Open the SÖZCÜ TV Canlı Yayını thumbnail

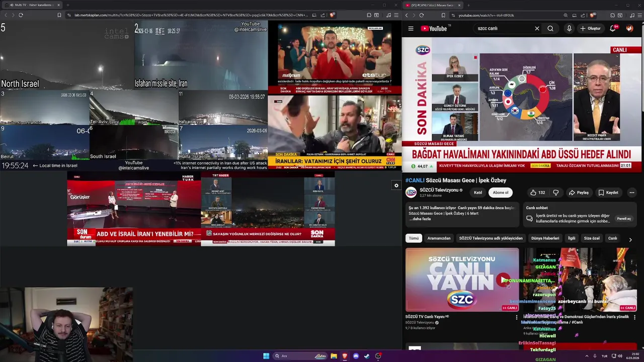(x=462, y=280)
